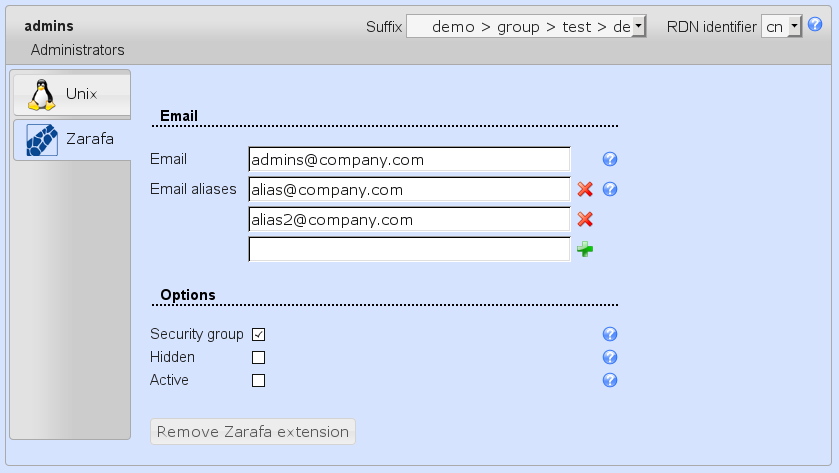
Task: Focus the Email field containing admins@company.com
Action: tap(409, 159)
